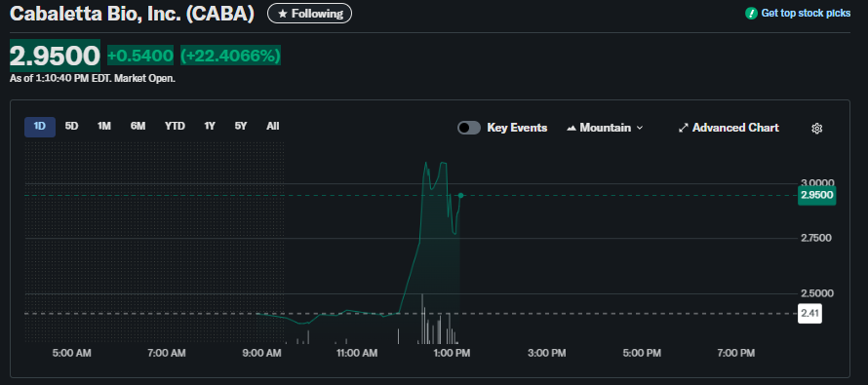The height and width of the screenshot is (385, 868).
Task: Show the All time range
Action: 272,126
